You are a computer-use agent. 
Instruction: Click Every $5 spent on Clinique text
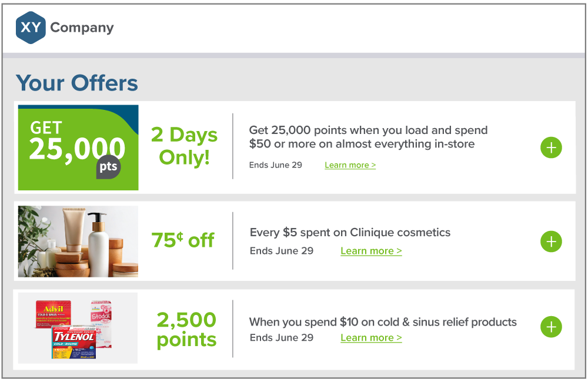click(350, 232)
